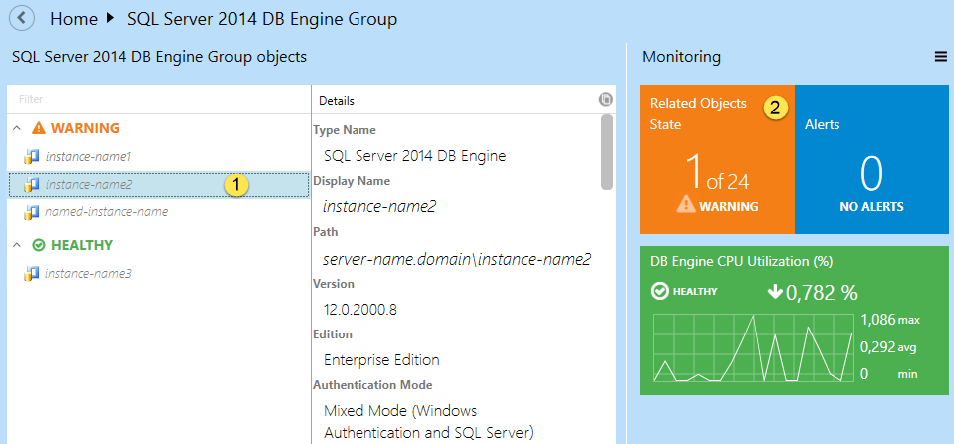Open Home in the breadcrumb
Screen dimensions: 954x444
74,19
